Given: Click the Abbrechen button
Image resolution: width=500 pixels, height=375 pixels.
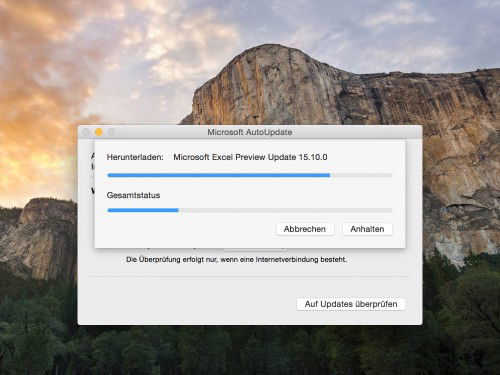Looking at the screenshot, I should 305,229.
